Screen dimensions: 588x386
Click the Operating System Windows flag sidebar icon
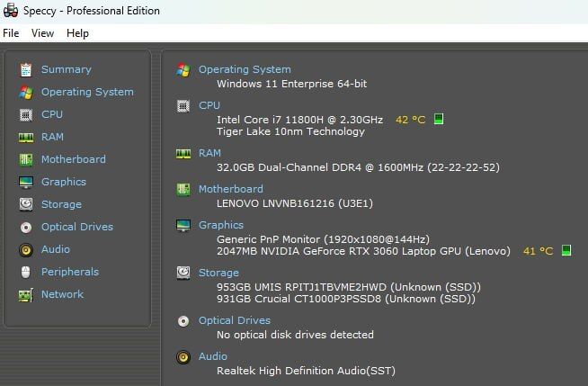[26, 93]
